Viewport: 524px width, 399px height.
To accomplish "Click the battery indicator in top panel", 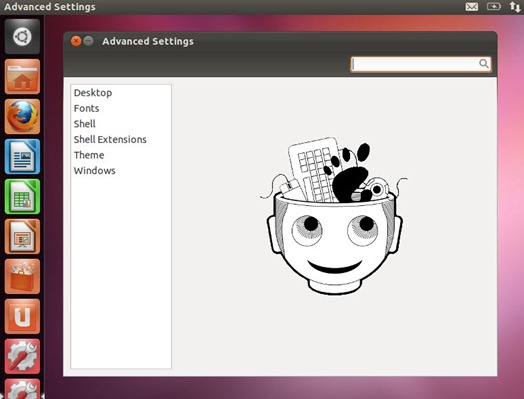I will point(494,6).
